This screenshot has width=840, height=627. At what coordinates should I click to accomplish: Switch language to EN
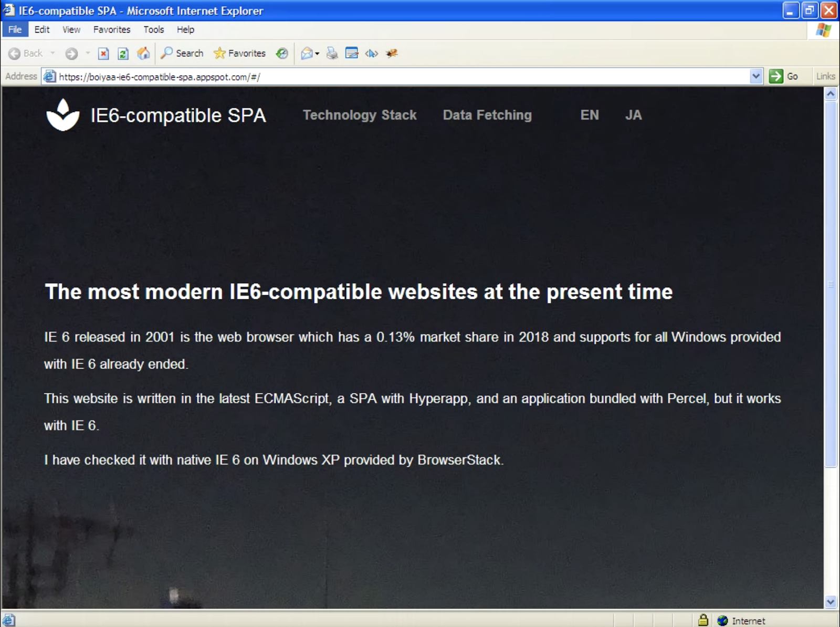pos(590,115)
